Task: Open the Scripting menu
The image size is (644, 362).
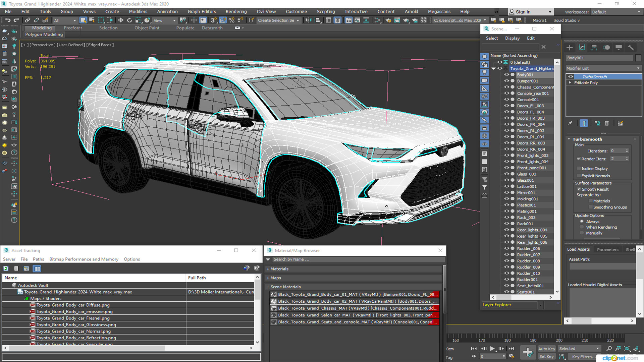Action: point(326,12)
